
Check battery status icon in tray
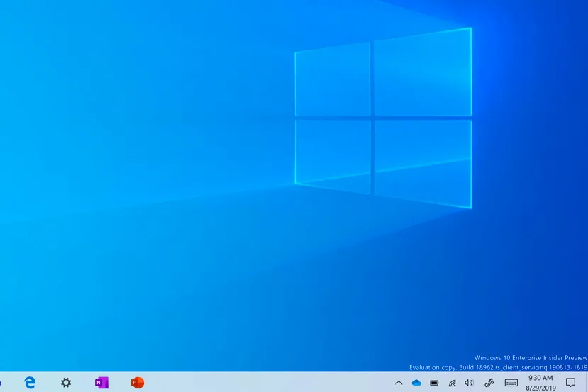click(x=434, y=383)
